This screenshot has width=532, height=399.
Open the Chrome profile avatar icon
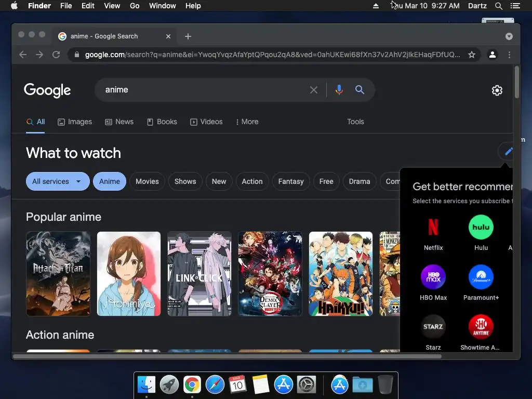click(x=493, y=55)
